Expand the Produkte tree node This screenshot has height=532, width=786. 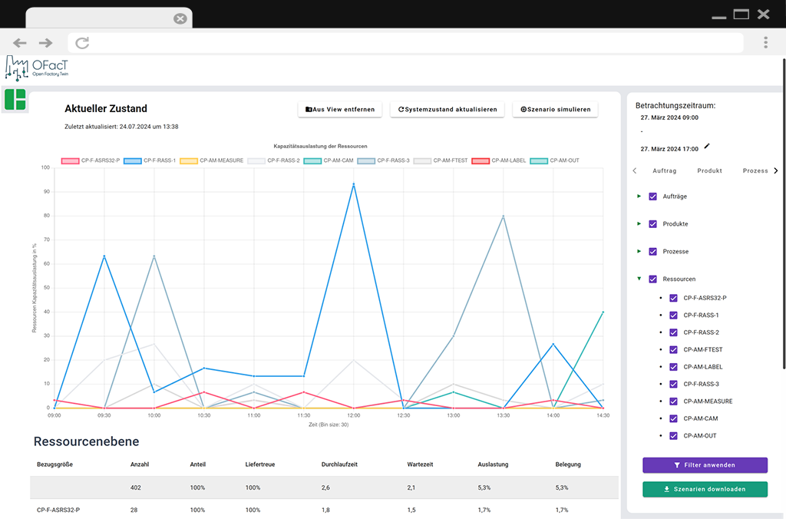[639, 223]
